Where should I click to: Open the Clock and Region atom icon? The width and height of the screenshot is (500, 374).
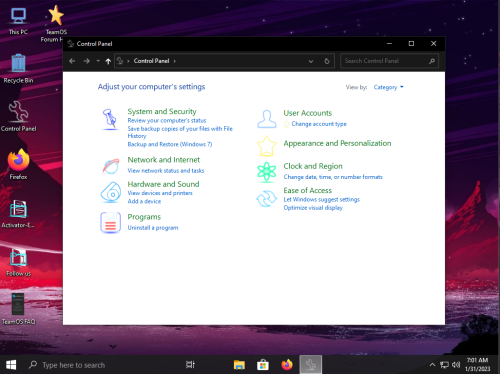[267, 172]
